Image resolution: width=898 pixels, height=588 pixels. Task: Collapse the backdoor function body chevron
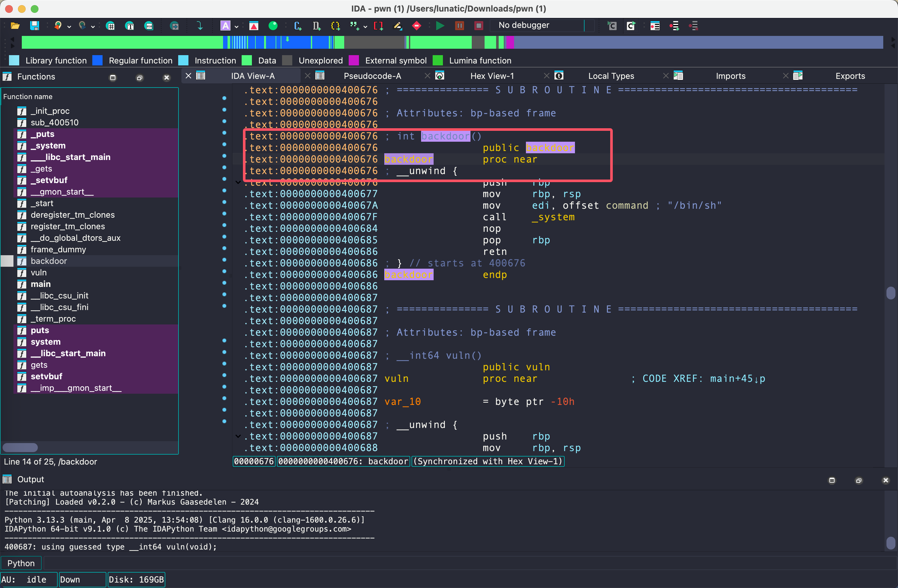coord(238,182)
